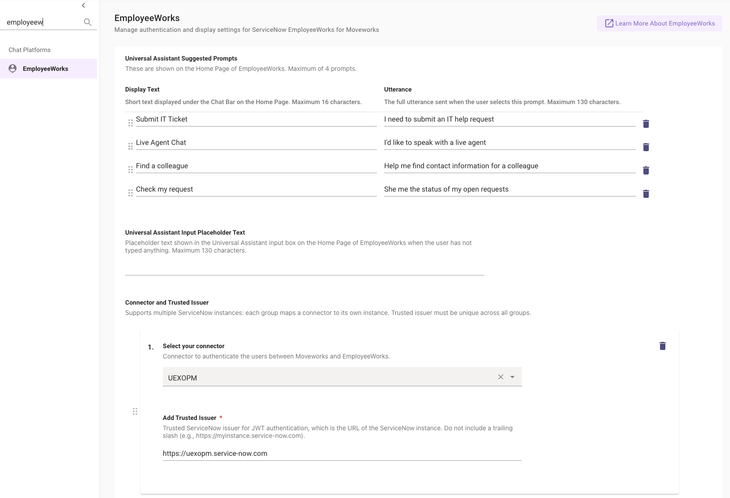The width and height of the screenshot is (730, 498).
Task: Click the Universal Assistant Suggested Prompts heading
Action: (x=181, y=59)
